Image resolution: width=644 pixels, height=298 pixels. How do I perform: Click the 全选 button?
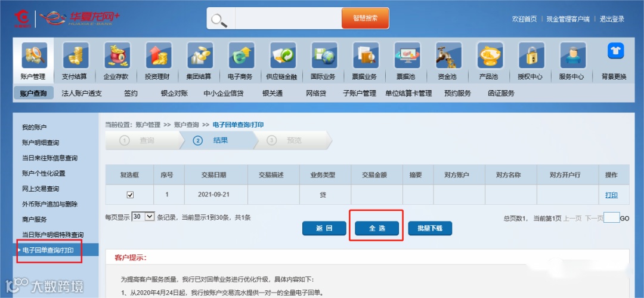(x=377, y=229)
